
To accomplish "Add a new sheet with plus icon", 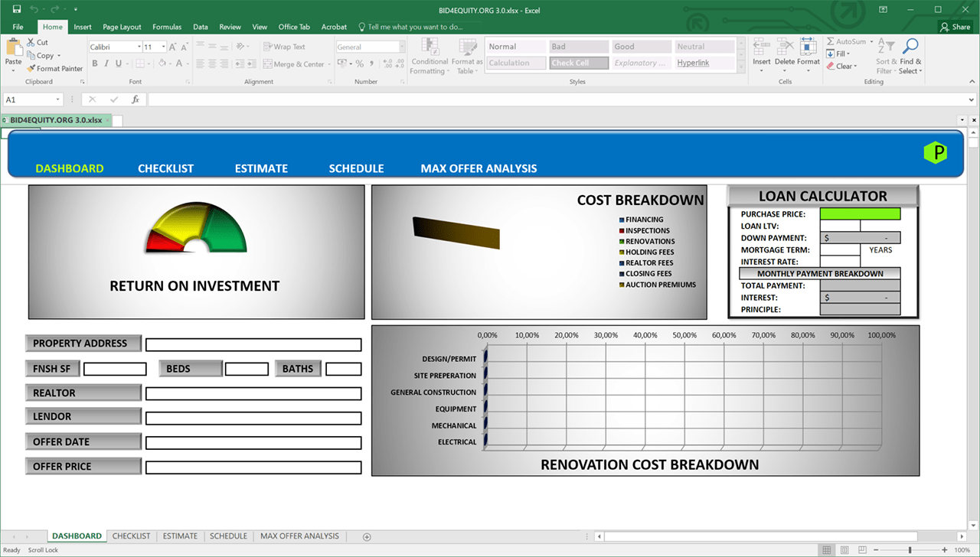I will [x=367, y=536].
